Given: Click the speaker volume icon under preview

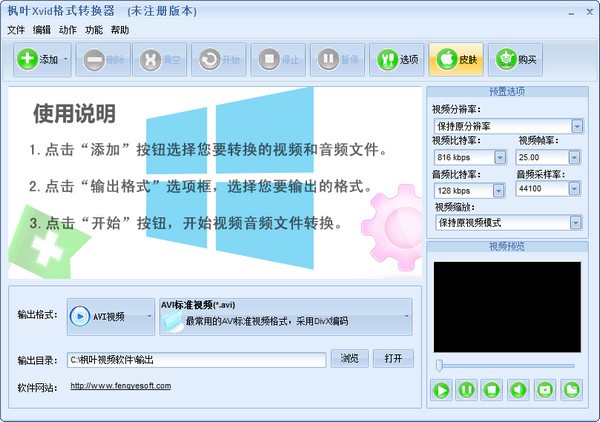Looking at the screenshot, I should coord(517,389).
